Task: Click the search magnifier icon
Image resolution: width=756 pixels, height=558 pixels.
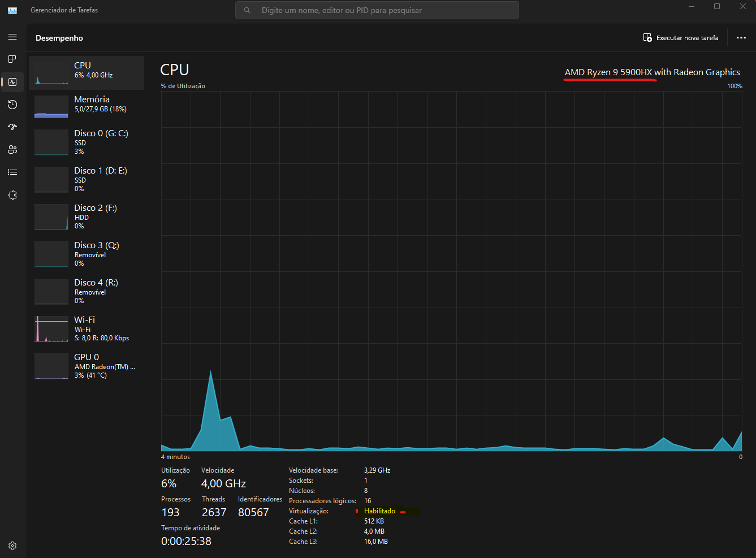Action: [247, 10]
